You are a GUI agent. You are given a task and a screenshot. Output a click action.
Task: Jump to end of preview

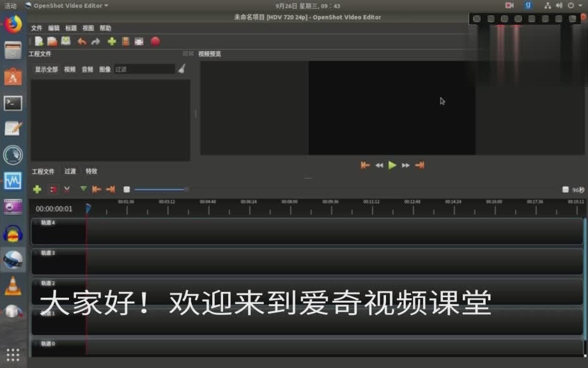[x=420, y=165]
